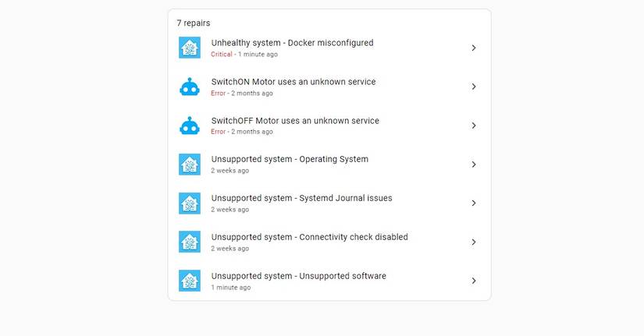This screenshot has width=644, height=336.
Task: Click the icon beside Connectivity check disabled
Action: (x=190, y=242)
